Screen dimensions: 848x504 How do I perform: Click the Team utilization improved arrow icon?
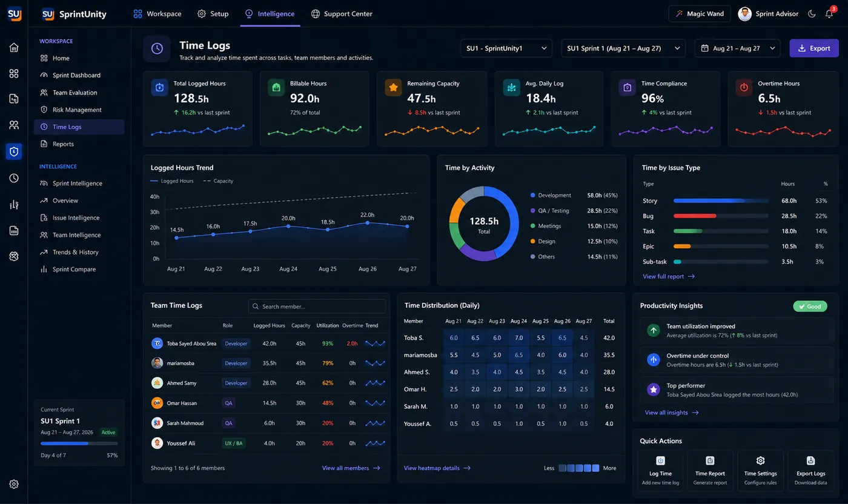point(654,330)
